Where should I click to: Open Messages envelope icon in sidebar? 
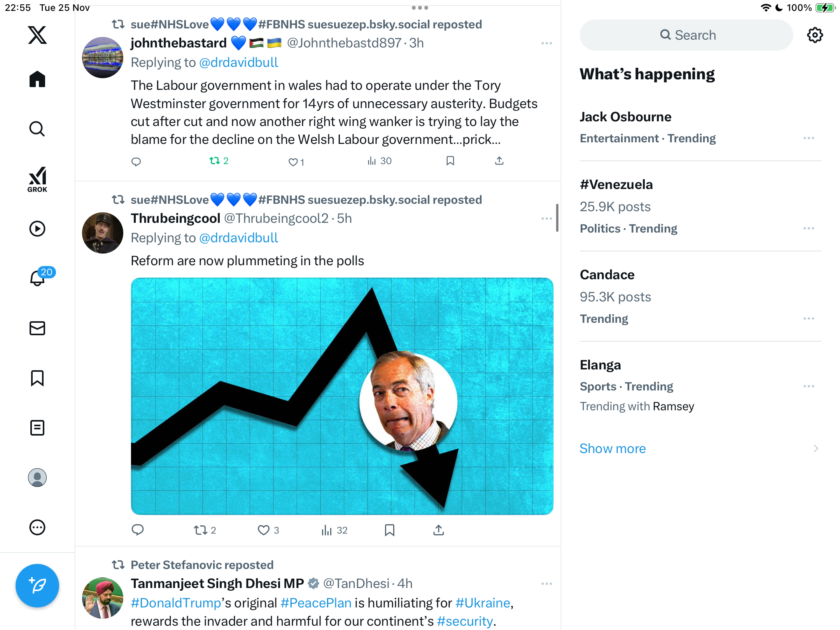click(37, 328)
